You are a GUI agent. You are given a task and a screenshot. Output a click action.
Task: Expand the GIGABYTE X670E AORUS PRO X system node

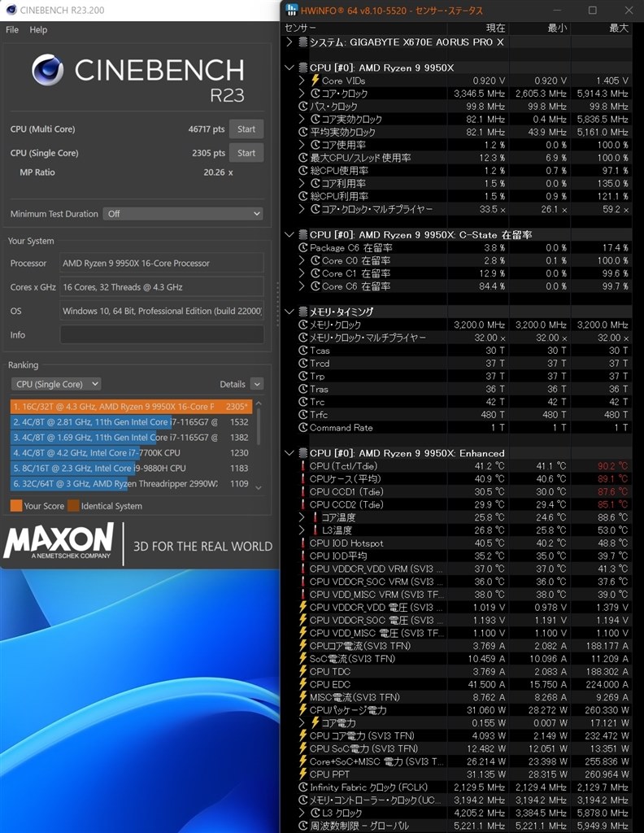(x=289, y=42)
